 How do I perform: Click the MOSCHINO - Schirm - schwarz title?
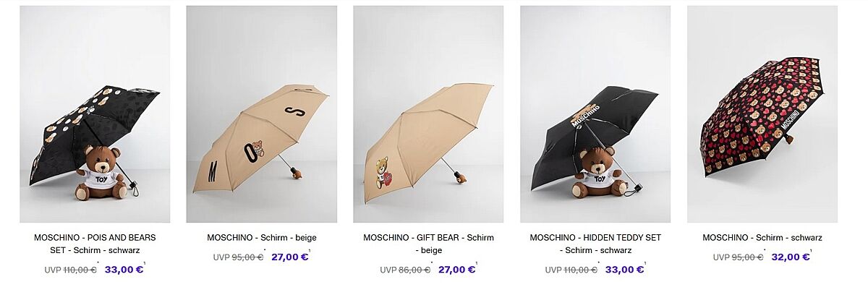click(762, 237)
